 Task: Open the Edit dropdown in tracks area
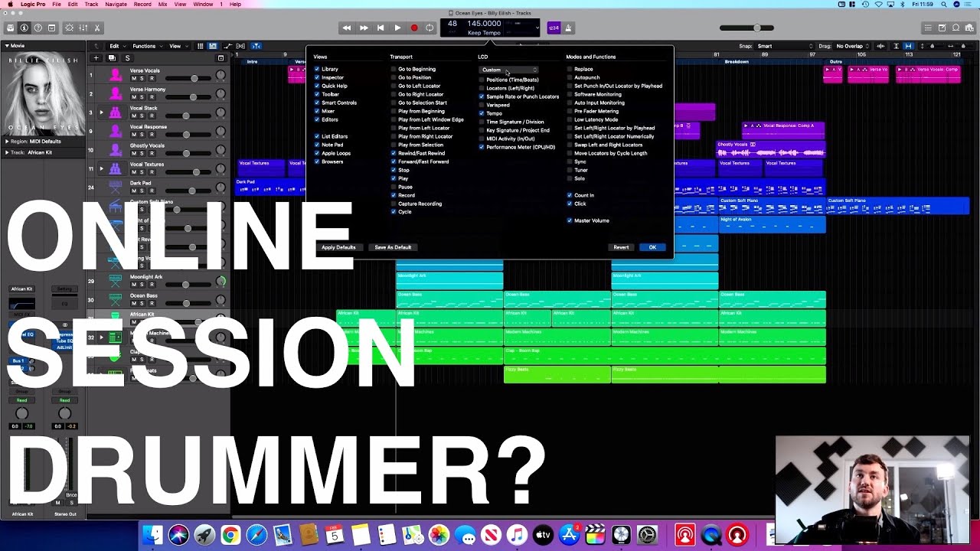[x=116, y=46]
